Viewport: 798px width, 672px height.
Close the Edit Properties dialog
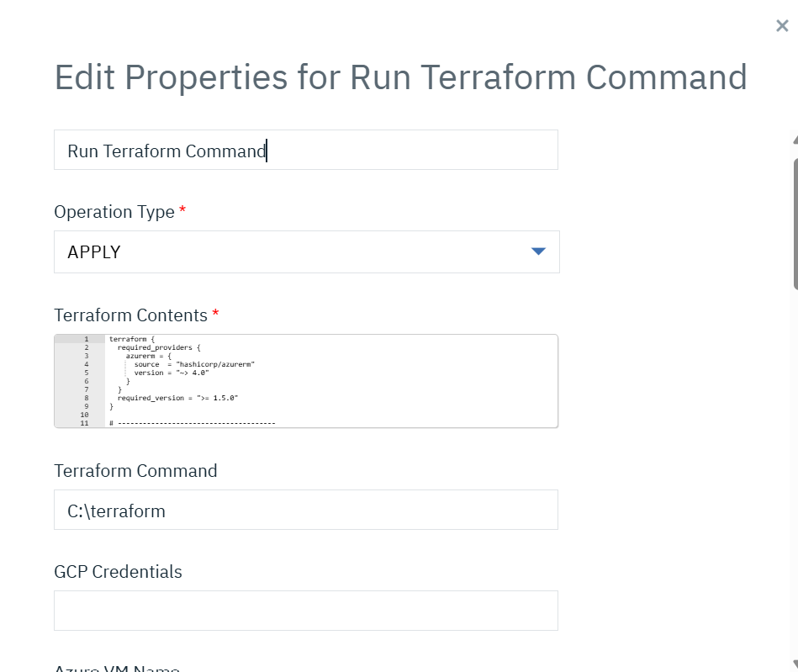[782, 26]
